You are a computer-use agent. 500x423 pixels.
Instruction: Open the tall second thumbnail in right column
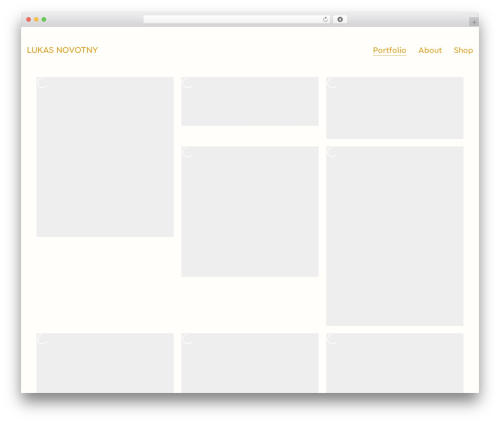click(x=395, y=236)
